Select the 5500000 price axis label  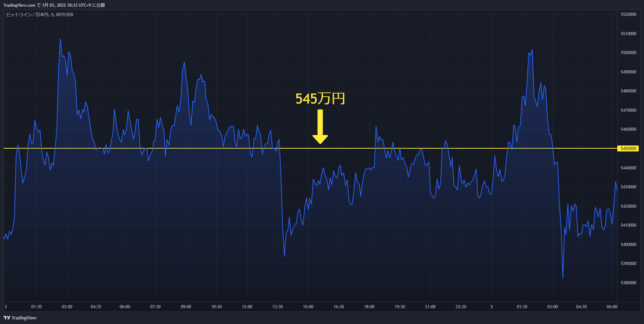(628, 53)
